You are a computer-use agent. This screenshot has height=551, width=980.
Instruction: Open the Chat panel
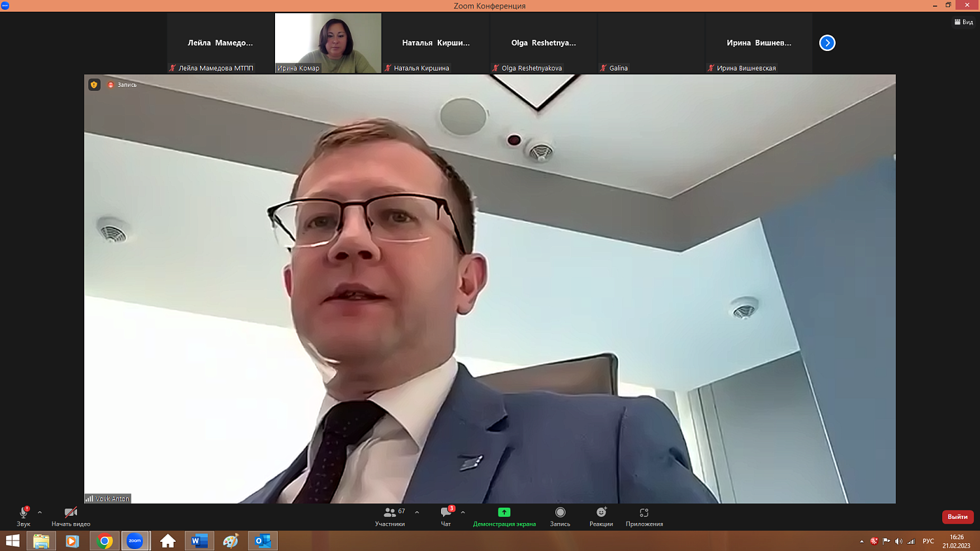[x=446, y=512]
